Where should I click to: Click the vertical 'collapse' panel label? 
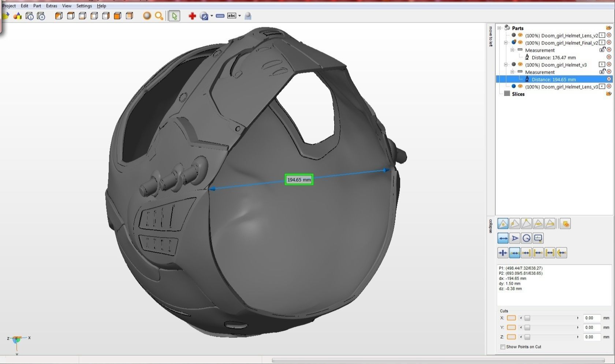click(491, 226)
